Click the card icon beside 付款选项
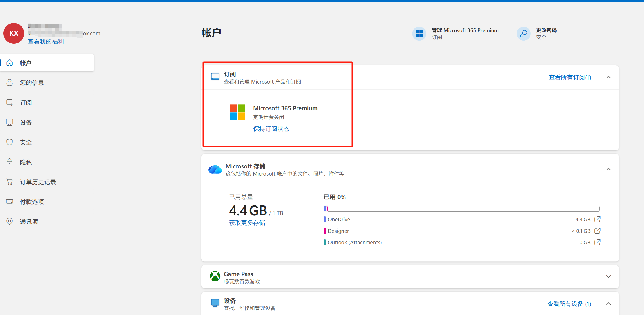 [9, 201]
